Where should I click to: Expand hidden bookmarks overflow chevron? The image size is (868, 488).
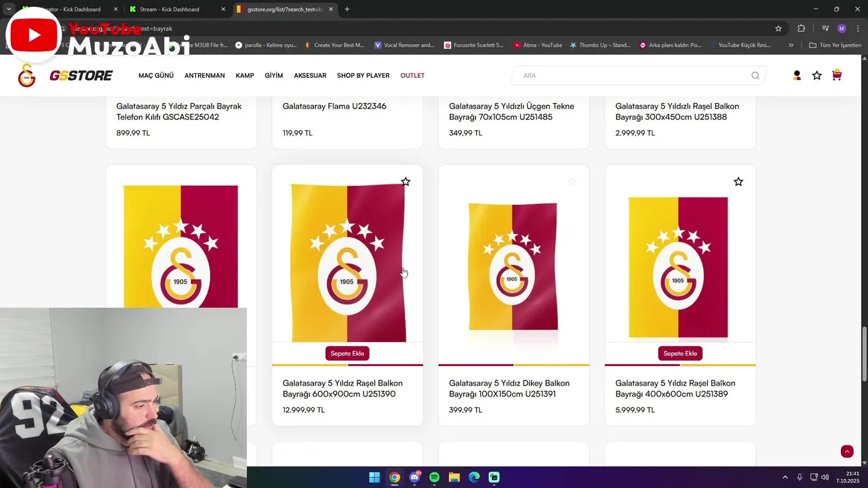[791, 45]
